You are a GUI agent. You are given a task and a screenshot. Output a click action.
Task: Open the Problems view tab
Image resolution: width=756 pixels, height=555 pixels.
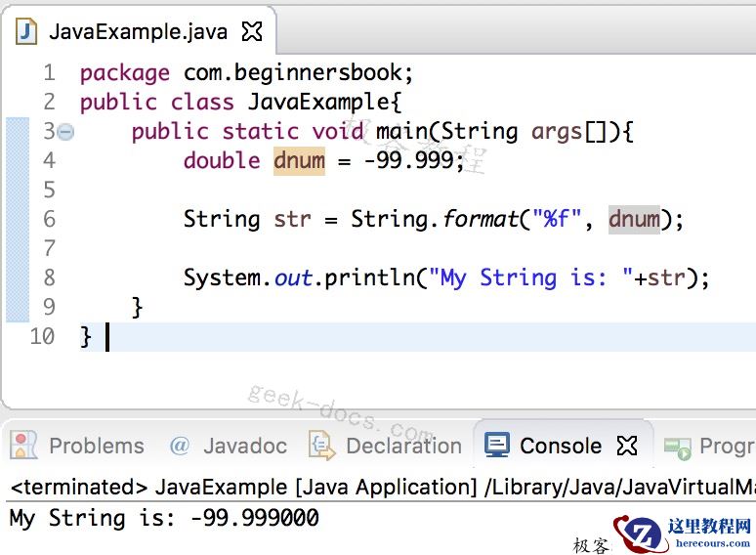pyautogui.click(x=97, y=446)
